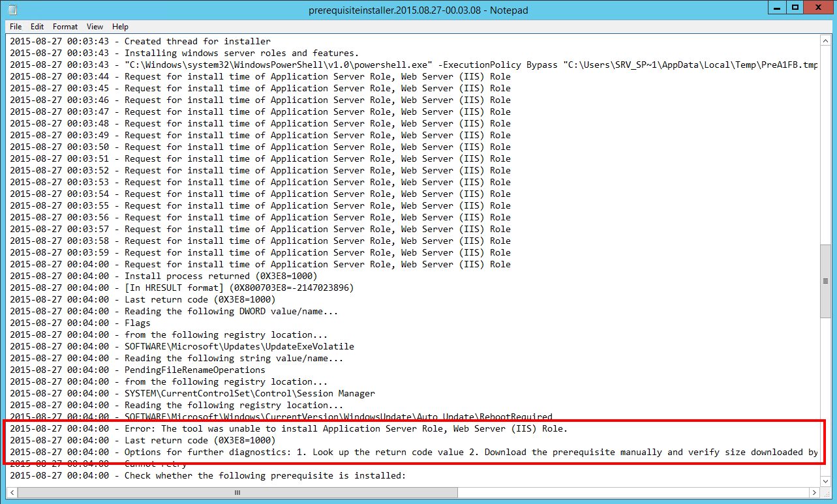Click the 00:03:59 Request for install line

260,252
